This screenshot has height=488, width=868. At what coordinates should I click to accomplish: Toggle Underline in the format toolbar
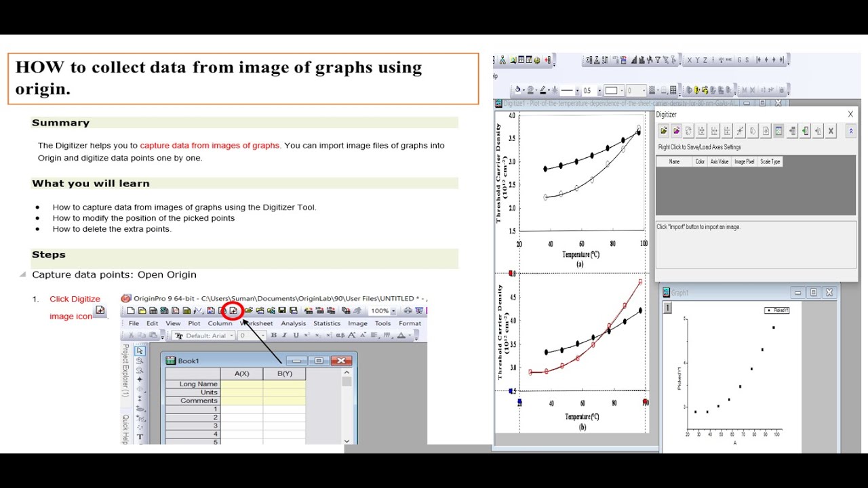(x=296, y=335)
